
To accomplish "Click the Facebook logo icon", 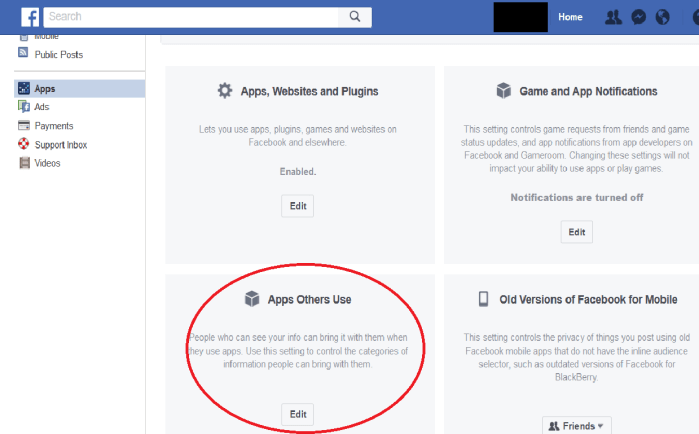I will pos(30,17).
